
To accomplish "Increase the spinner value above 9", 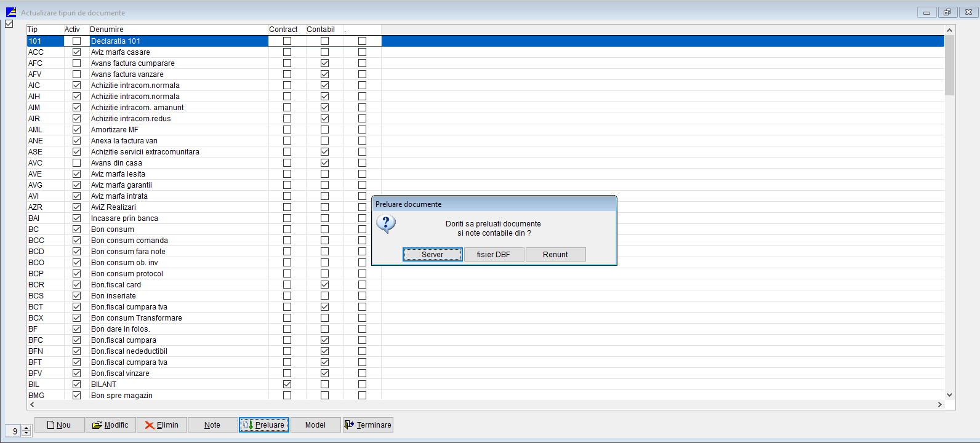I will pos(26,428).
